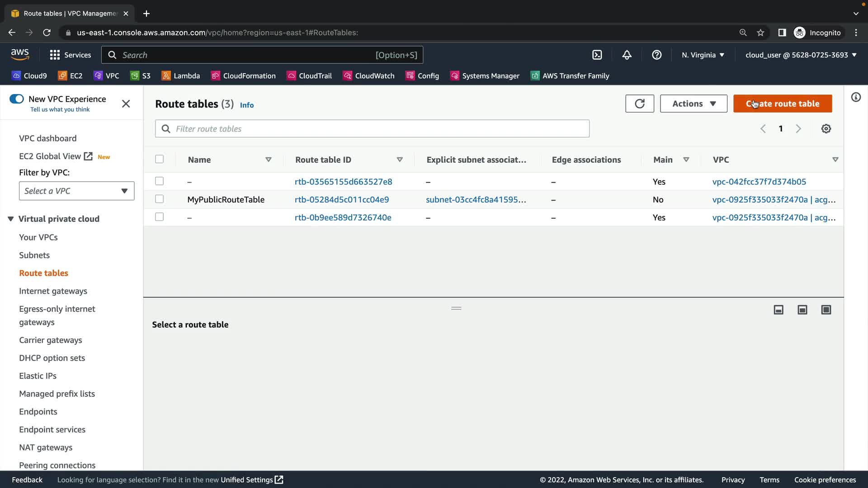This screenshot has height=488, width=868.
Task: Open the AWS CloudShell icon
Action: [597, 55]
